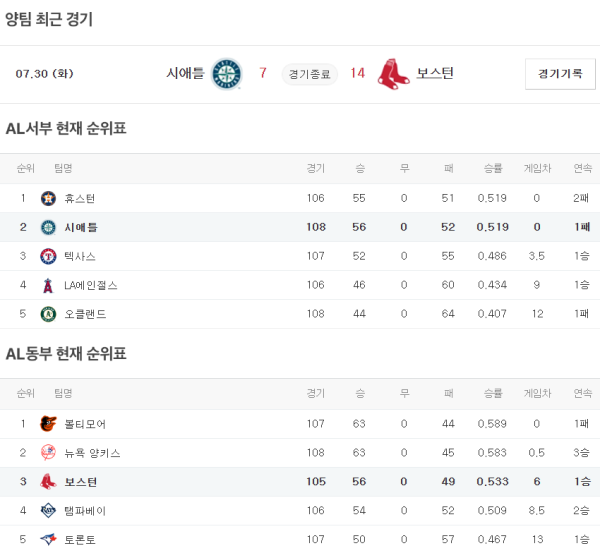Screen dimensions: 600x553
Task: Click the 경기종료 status badge
Action: 310,74
